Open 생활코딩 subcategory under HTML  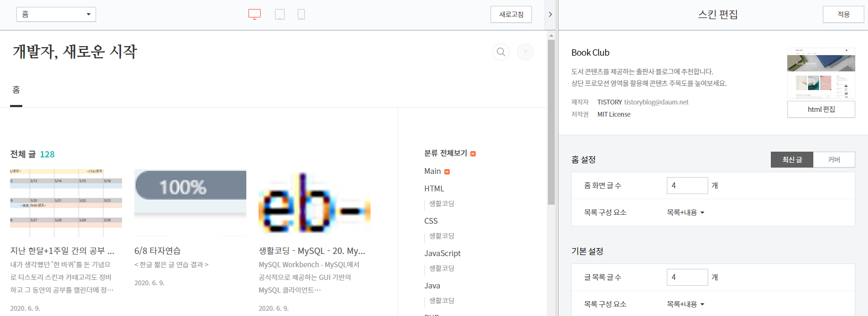pyautogui.click(x=442, y=204)
